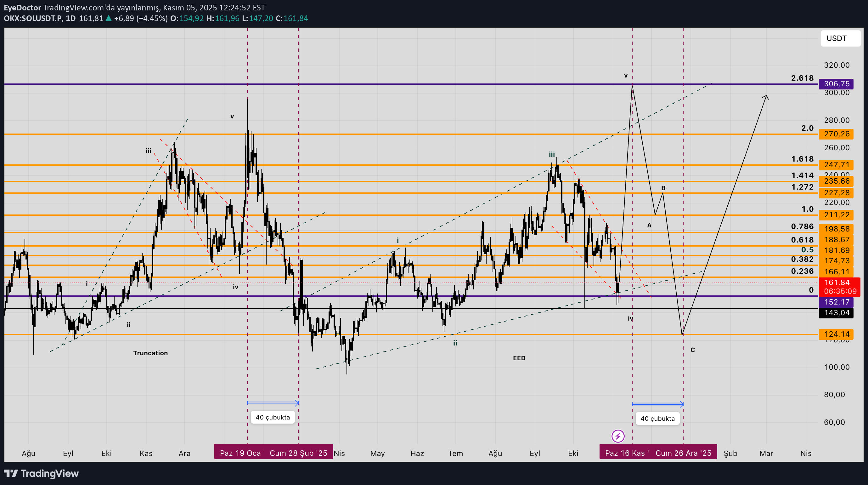Click the left '40 çubukta' bar-count label
This screenshot has width=868, height=485.
pyautogui.click(x=273, y=417)
